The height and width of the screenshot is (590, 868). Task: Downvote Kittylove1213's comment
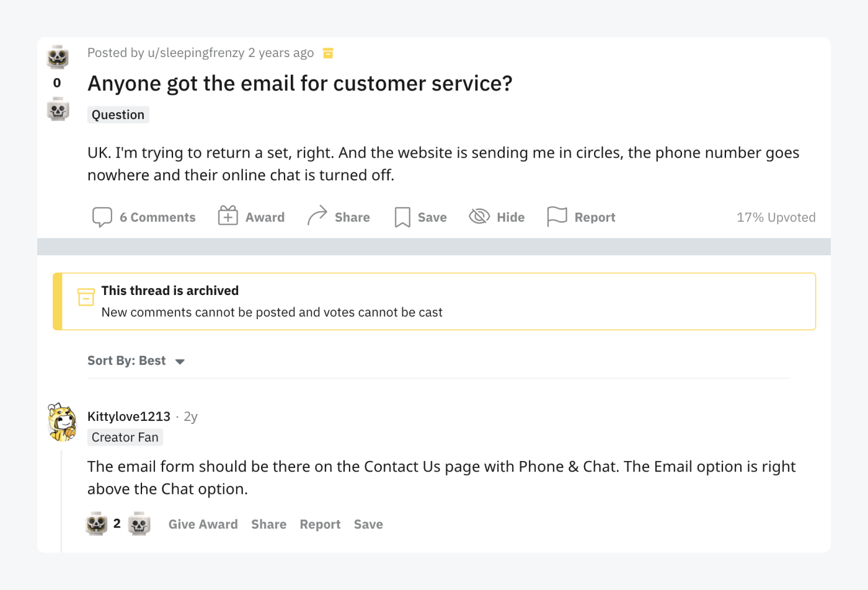tap(139, 524)
